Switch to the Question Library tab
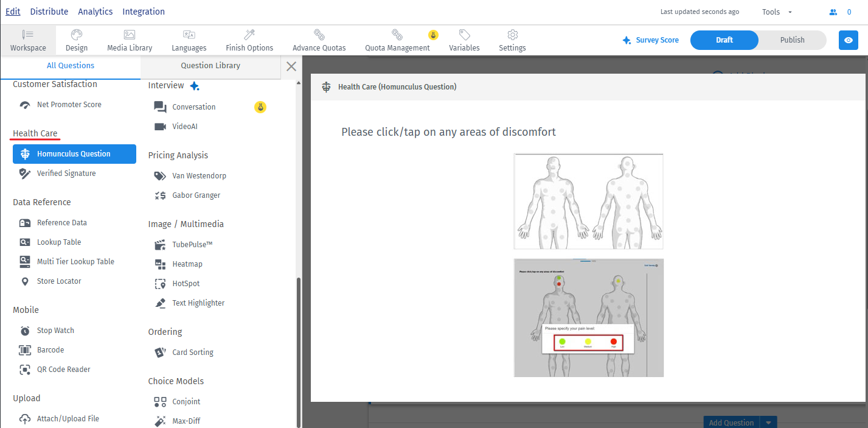The height and width of the screenshot is (428, 868). [x=210, y=66]
